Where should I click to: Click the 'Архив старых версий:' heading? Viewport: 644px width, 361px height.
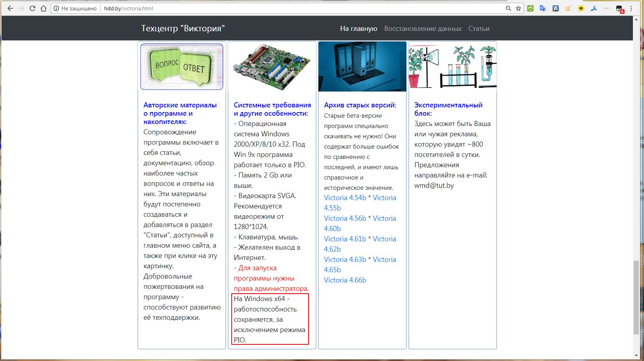360,105
